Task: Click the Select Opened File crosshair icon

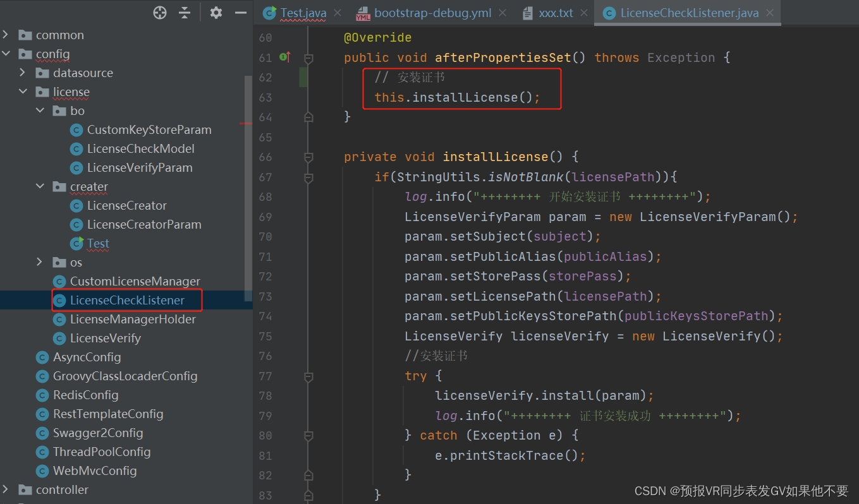Action: click(x=160, y=12)
